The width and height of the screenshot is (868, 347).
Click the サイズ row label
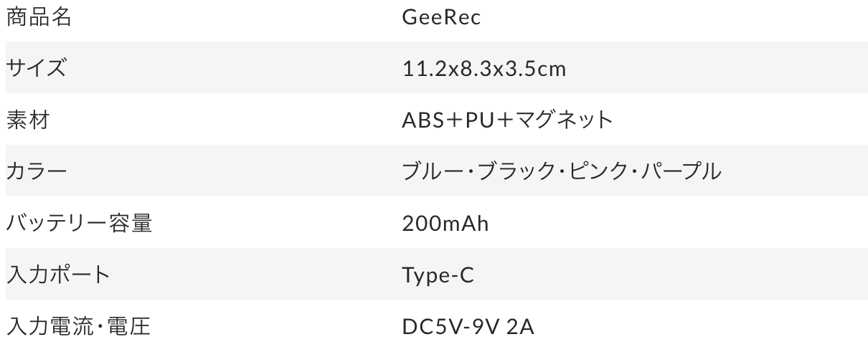(x=37, y=69)
